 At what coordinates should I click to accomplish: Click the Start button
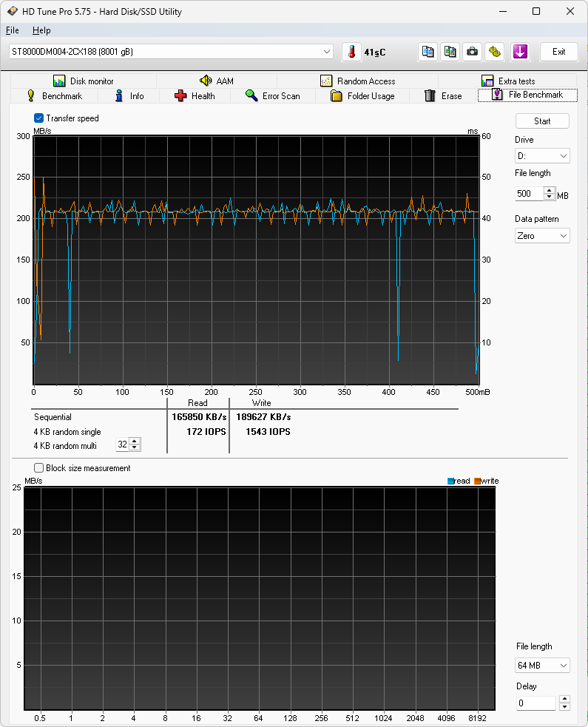pos(542,121)
